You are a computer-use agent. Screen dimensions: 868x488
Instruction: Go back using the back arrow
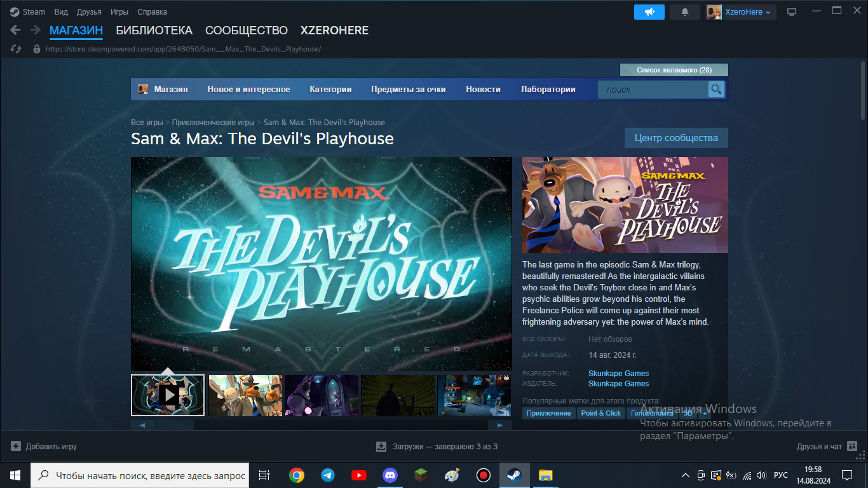[x=16, y=30]
